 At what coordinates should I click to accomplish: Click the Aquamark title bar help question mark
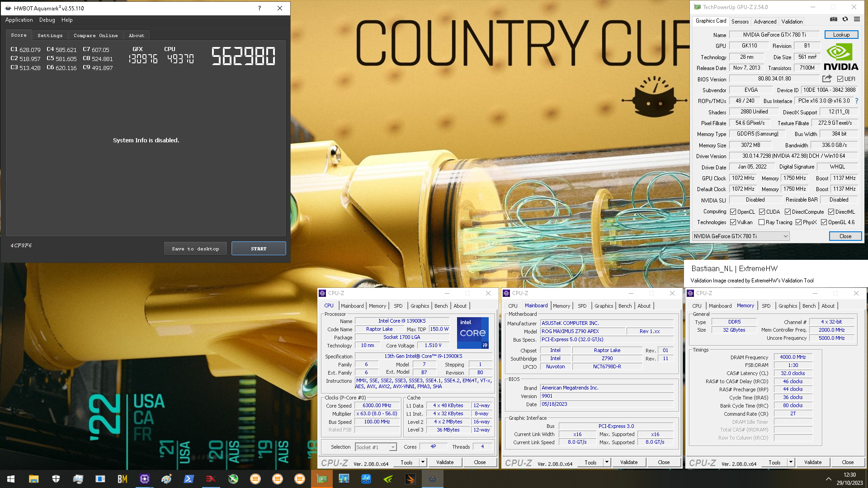[x=259, y=8]
